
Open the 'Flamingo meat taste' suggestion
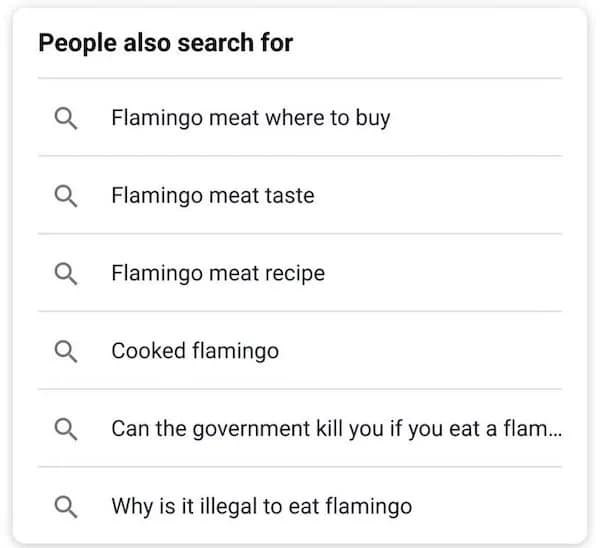(x=212, y=196)
